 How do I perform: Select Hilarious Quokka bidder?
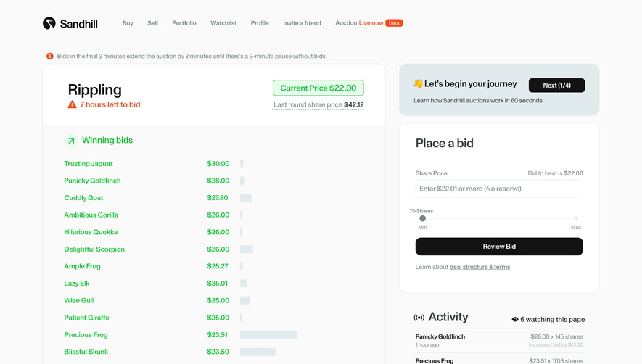coord(91,232)
